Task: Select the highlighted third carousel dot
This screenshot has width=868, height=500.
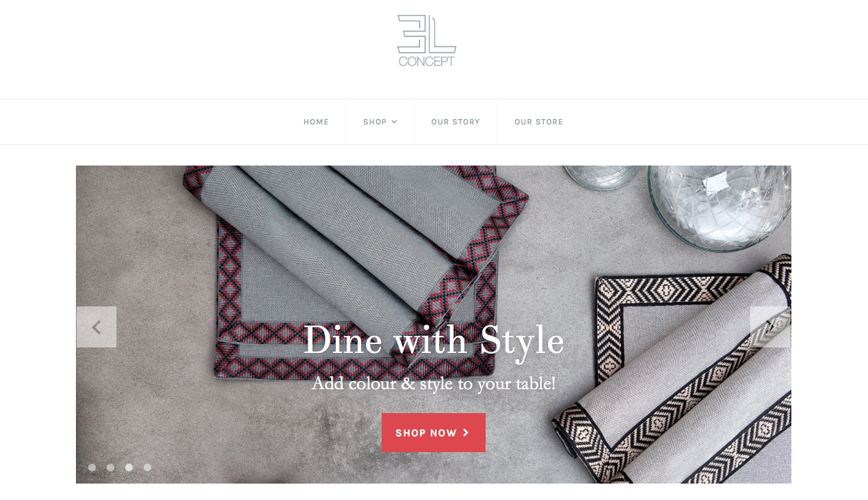Action: (129, 468)
